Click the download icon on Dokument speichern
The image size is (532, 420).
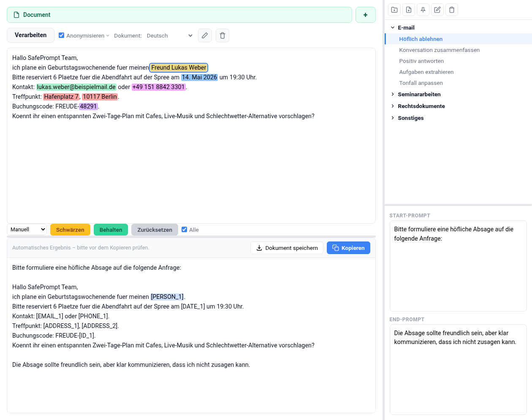pyautogui.click(x=259, y=248)
